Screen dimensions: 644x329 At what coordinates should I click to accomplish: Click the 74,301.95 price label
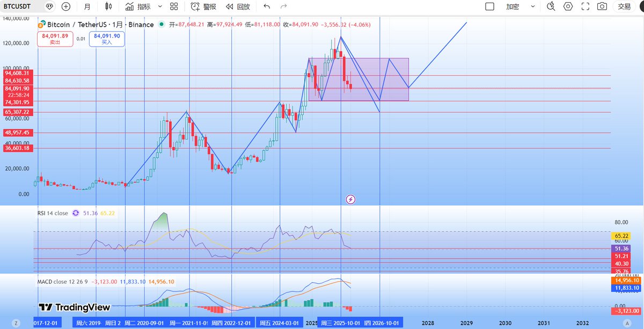click(x=18, y=102)
